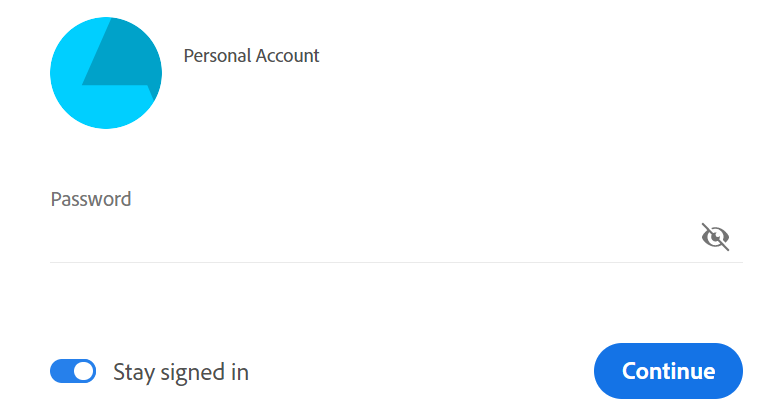Click the Personal Account profile picture

pyautogui.click(x=105, y=73)
